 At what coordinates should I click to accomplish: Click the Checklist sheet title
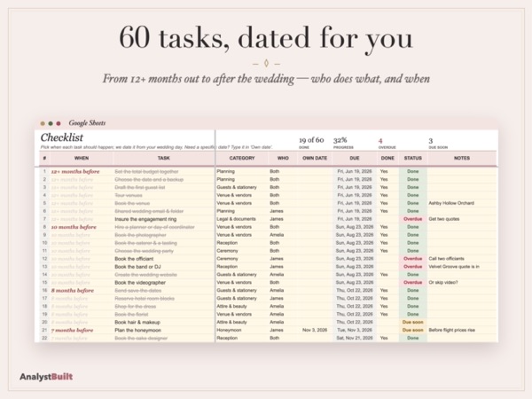click(x=62, y=137)
